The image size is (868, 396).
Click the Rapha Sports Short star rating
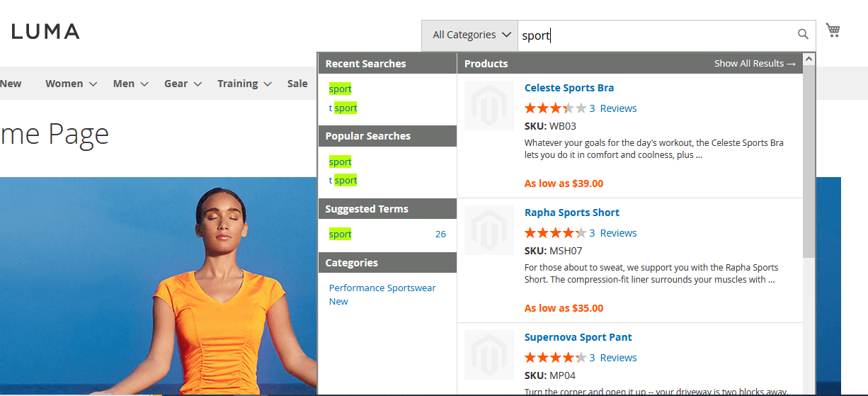(x=555, y=233)
